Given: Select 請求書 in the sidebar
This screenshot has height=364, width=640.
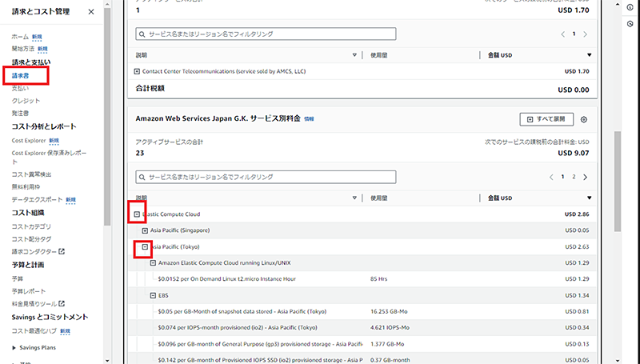Looking at the screenshot, I should tap(21, 76).
